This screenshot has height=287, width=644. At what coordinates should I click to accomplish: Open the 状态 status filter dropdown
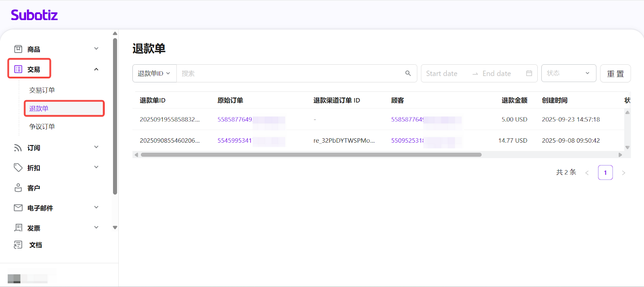[x=568, y=73]
